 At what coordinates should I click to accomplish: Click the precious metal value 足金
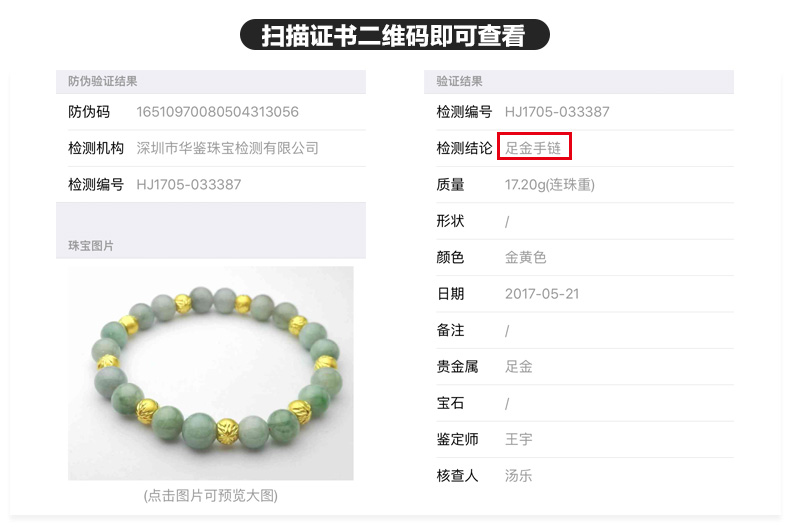tap(518, 367)
